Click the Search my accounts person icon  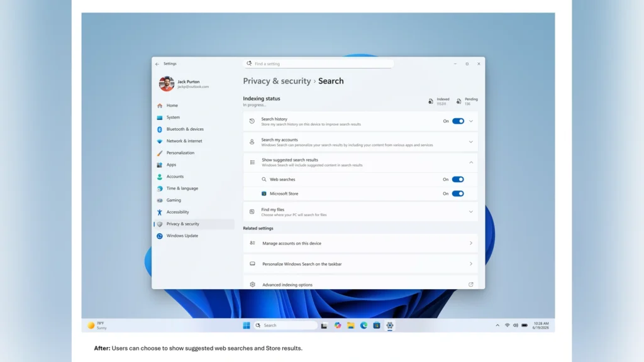[x=252, y=142]
